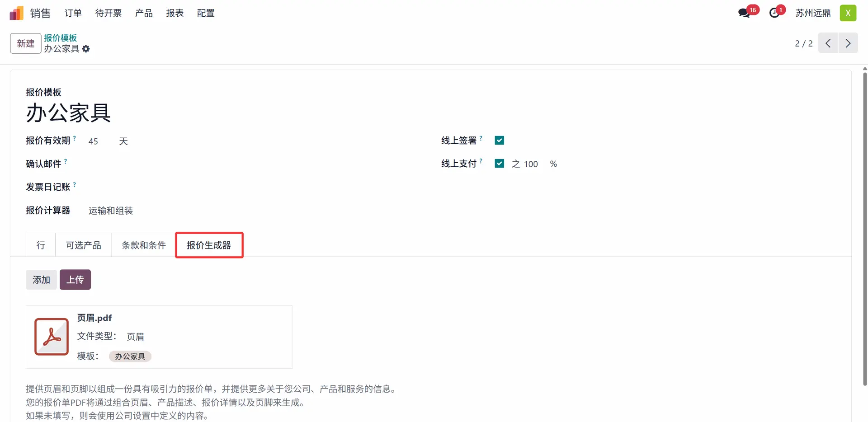Click the 报价模板 breadcrumb link
The height and width of the screenshot is (422, 868).
click(x=60, y=38)
